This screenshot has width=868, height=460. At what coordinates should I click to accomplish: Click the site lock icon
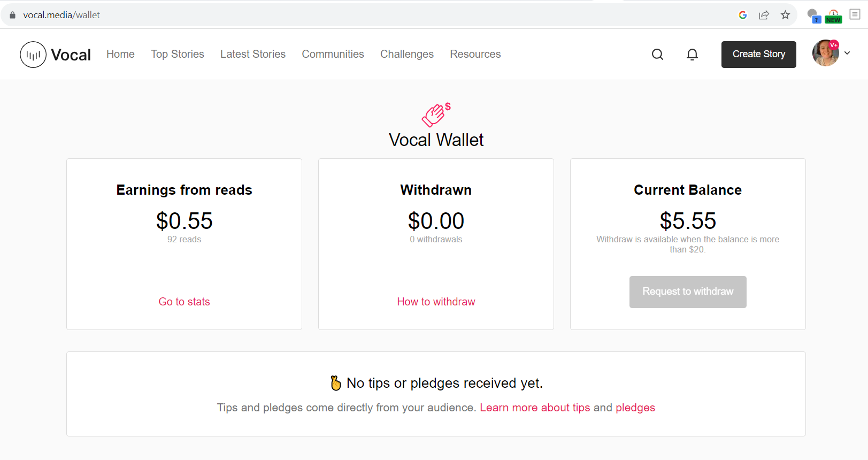[13, 15]
